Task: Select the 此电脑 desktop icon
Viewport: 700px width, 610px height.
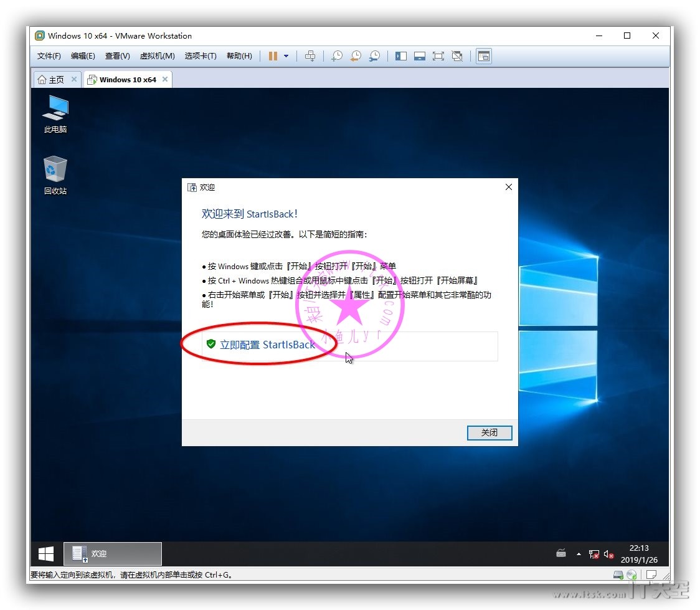Action: pyautogui.click(x=55, y=114)
